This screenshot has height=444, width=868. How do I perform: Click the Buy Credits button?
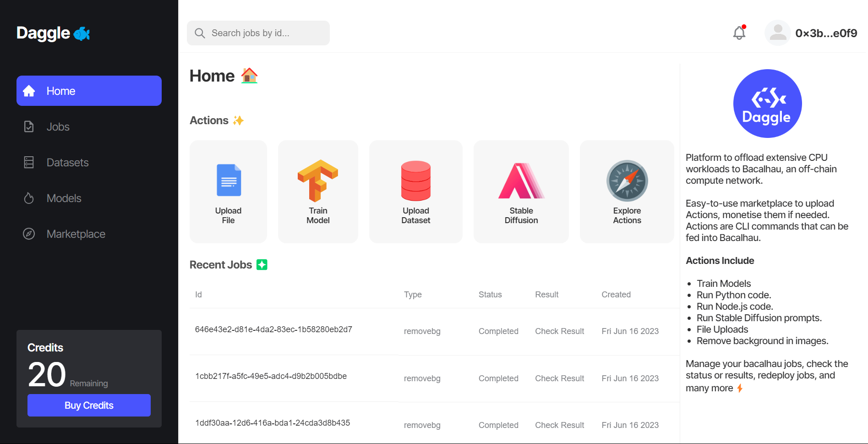coord(89,405)
